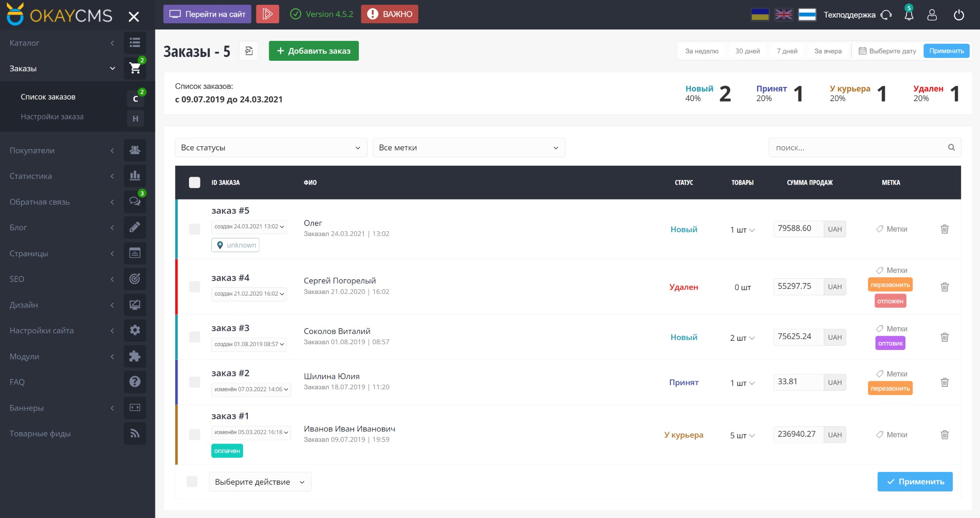980x518 pixels.
Task: Click the export orders icon near title
Action: (249, 51)
